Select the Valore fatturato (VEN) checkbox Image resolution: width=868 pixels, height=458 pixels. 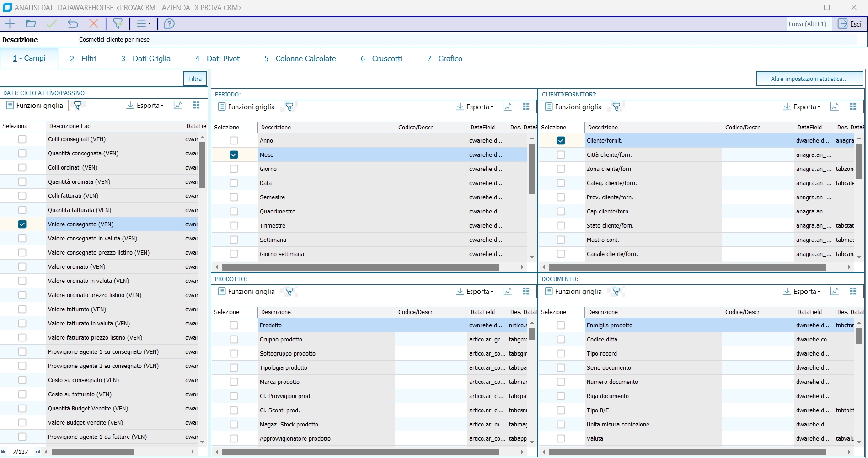22,309
